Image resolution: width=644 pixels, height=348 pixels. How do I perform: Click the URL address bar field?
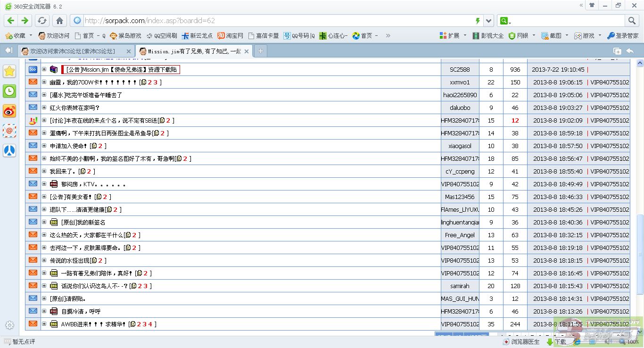coord(278,21)
